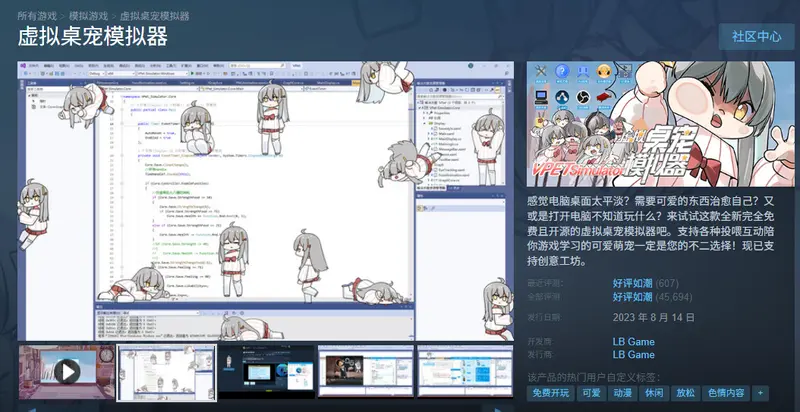Image resolution: width=800 pixels, height=412 pixels.
Task: Go to the 模拟游戏 breadcrumb category
Action: (89, 17)
